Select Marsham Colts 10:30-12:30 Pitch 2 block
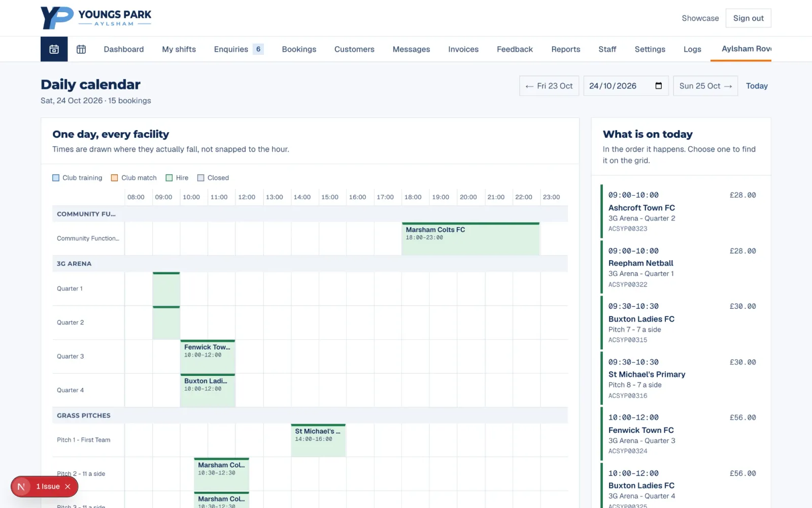The height and width of the screenshot is (508, 812). coord(221,474)
